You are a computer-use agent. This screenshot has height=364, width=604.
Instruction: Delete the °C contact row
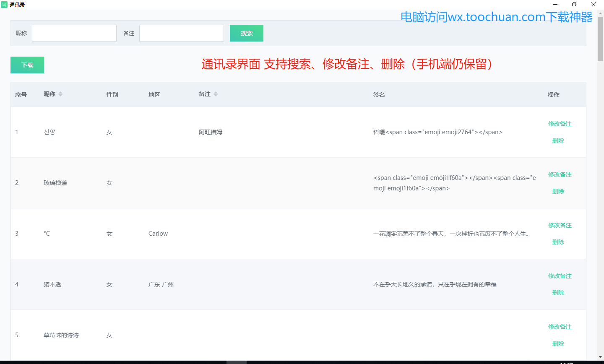(558, 242)
